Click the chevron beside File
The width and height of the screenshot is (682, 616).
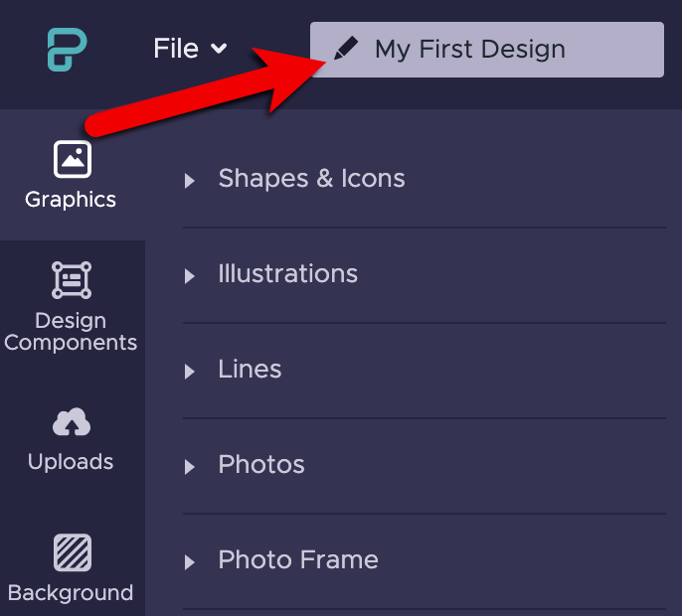click(219, 49)
